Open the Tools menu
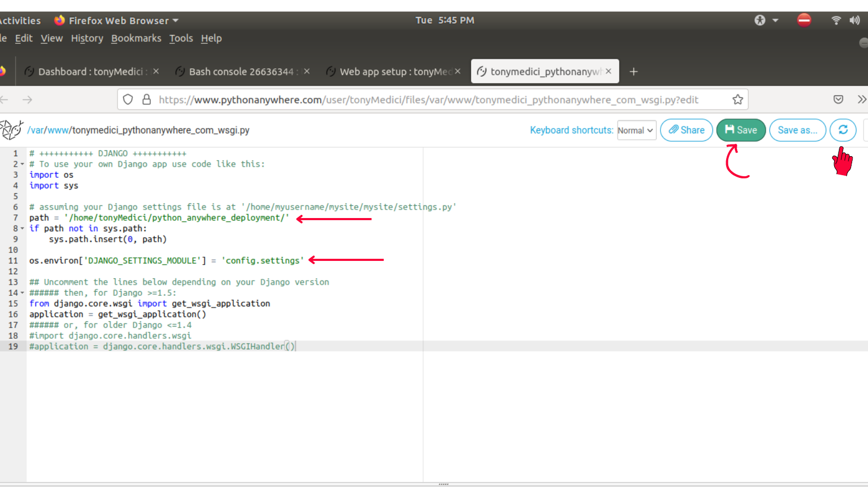The width and height of the screenshot is (868, 489). [181, 38]
